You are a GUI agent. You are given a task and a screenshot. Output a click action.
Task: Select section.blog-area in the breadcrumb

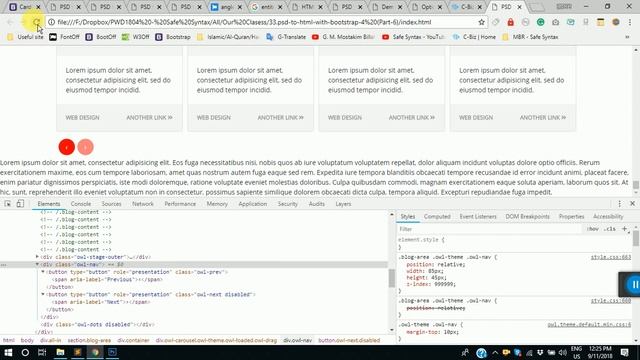(x=89, y=340)
